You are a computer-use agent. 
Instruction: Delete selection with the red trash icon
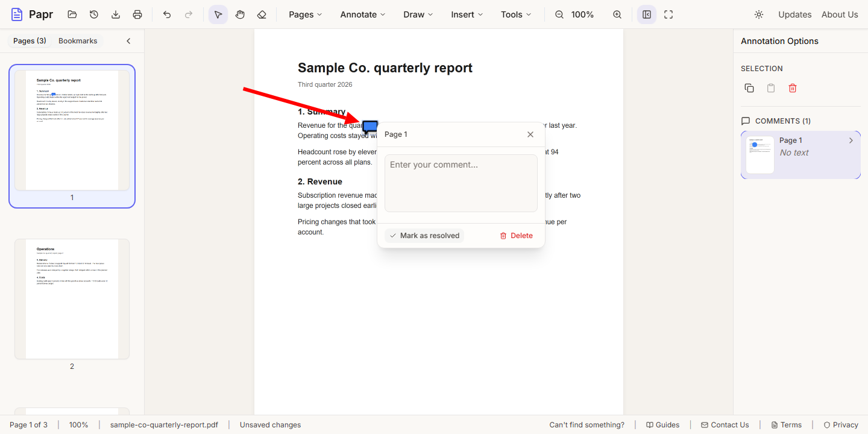point(793,88)
